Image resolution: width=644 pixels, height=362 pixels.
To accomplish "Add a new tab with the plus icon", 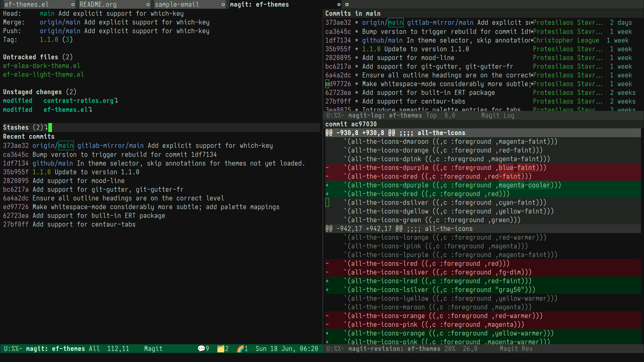I will [x=347, y=5].
